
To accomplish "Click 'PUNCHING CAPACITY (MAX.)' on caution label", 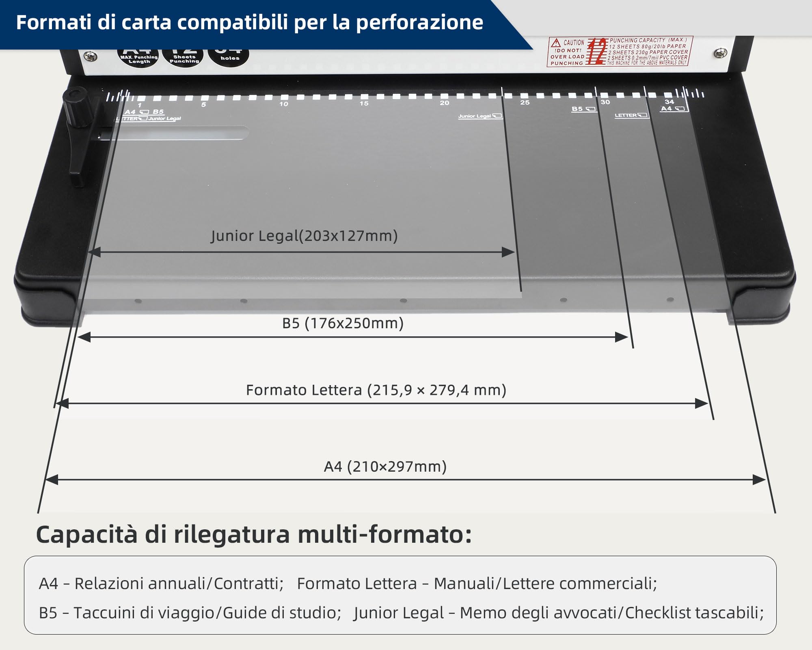I will pos(648,40).
